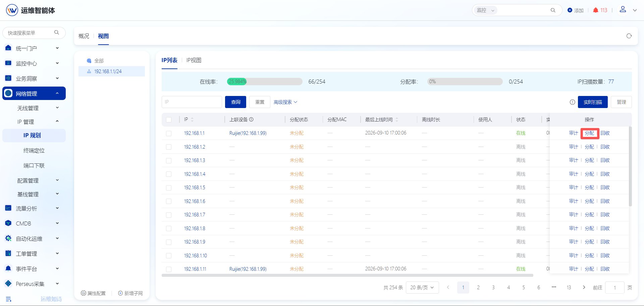Collapse the IP 管理 submenu
Image resolution: width=644 pixels, height=306 pixels.
point(57,121)
